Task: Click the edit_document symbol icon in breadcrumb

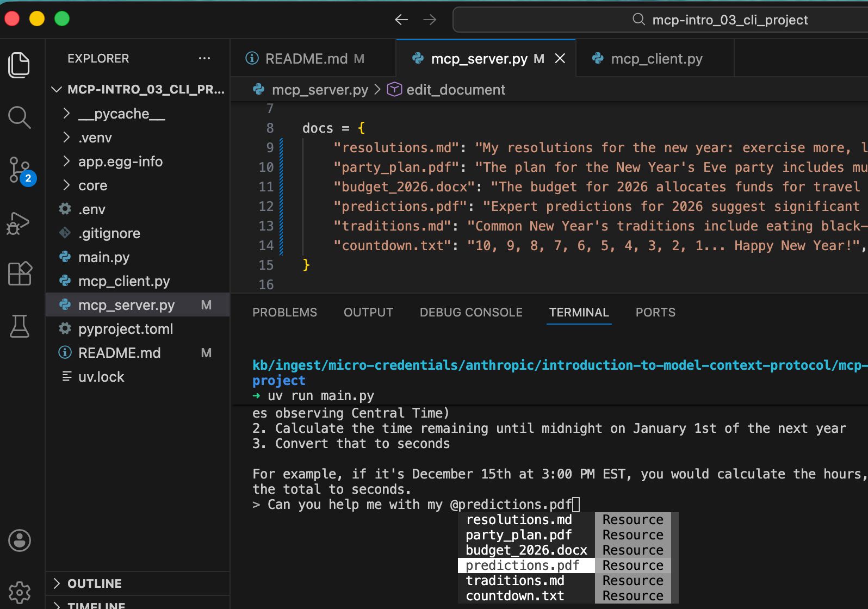Action: click(394, 89)
